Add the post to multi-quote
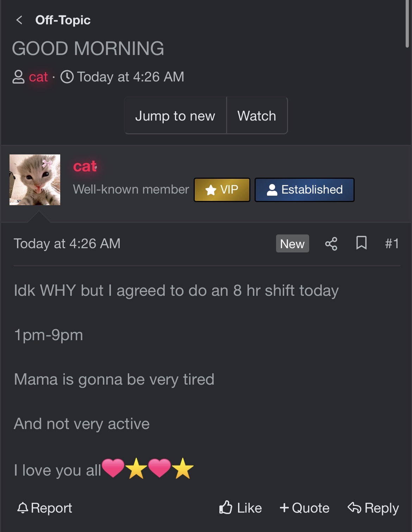 point(305,508)
